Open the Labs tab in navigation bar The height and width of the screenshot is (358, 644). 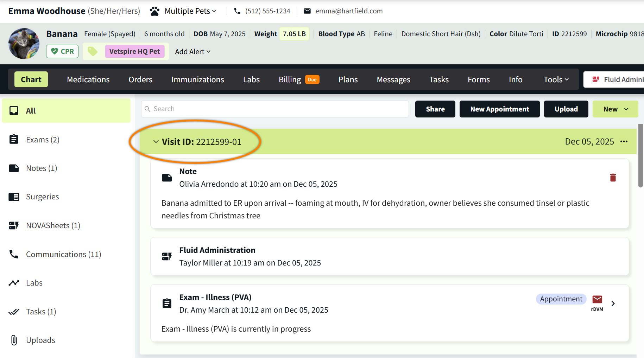[251, 79]
